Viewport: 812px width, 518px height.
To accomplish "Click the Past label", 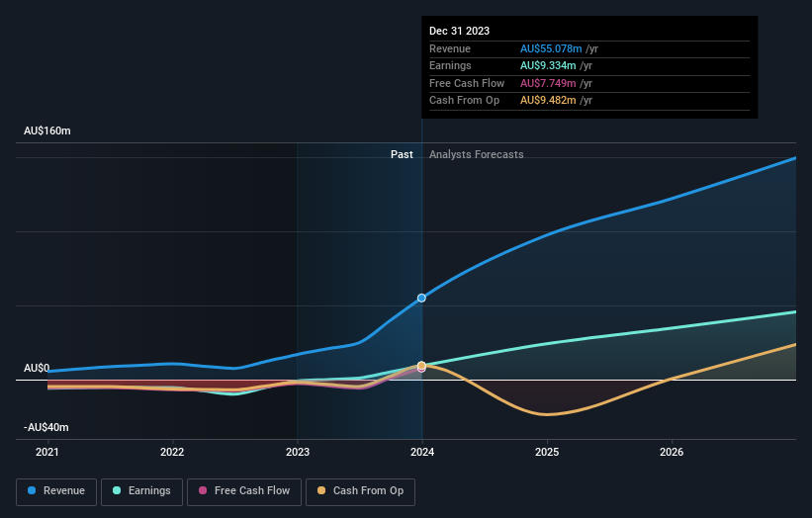I will [x=402, y=155].
